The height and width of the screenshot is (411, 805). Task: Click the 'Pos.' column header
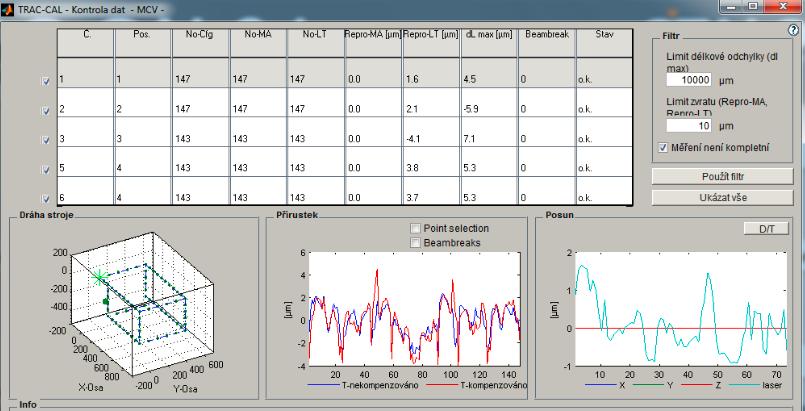tap(143, 43)
